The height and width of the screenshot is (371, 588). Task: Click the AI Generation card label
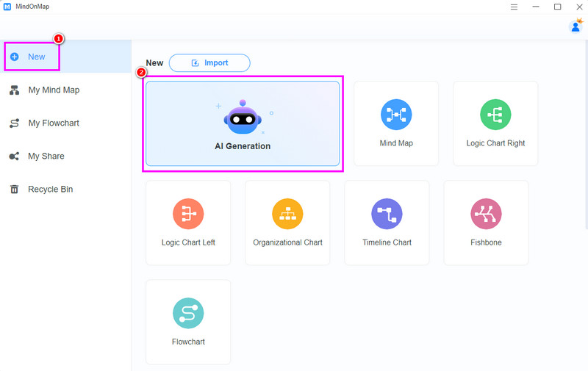243,146
